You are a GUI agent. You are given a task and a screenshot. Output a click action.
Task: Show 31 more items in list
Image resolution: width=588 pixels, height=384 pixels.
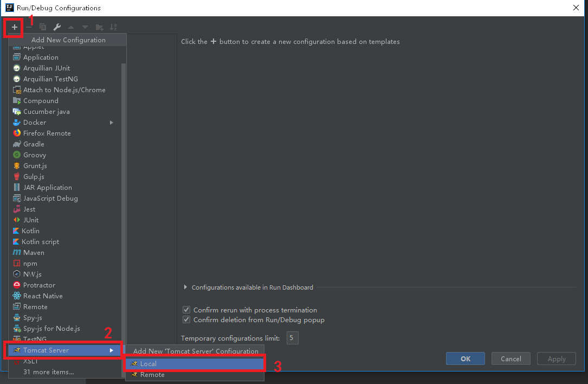(65, 372)
